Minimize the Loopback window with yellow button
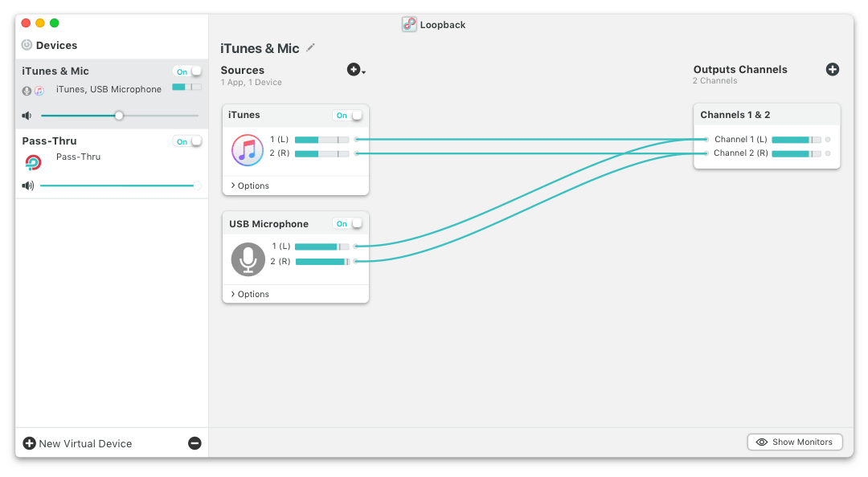 [x=40, y=22]
